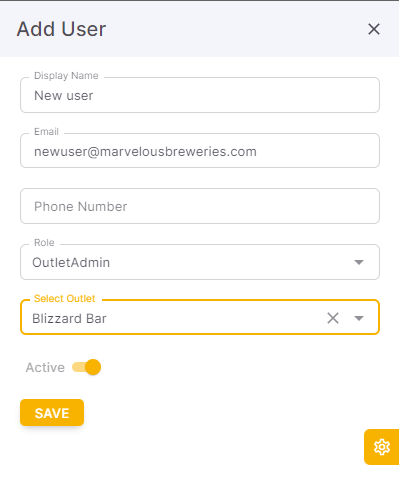The image size is (399, 498).
Task: Clear the Blizzard Bar outlet selection
Action: point(333,318)
